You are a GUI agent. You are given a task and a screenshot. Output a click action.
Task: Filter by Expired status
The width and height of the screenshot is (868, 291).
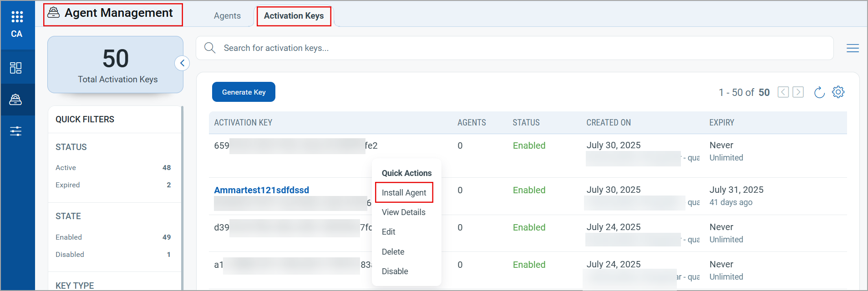tap(68, 185)
